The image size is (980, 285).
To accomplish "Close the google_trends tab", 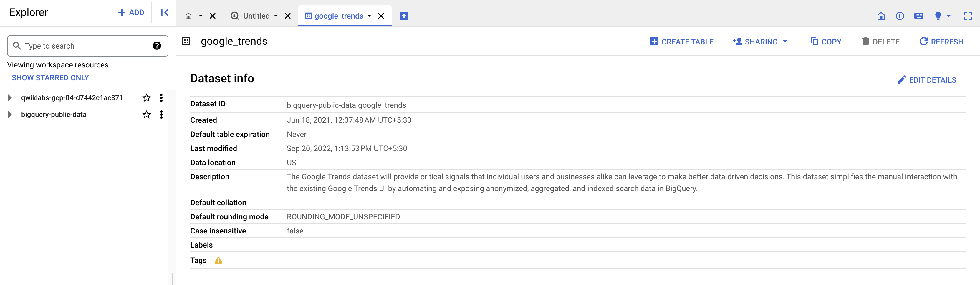I will click(381, 16).
